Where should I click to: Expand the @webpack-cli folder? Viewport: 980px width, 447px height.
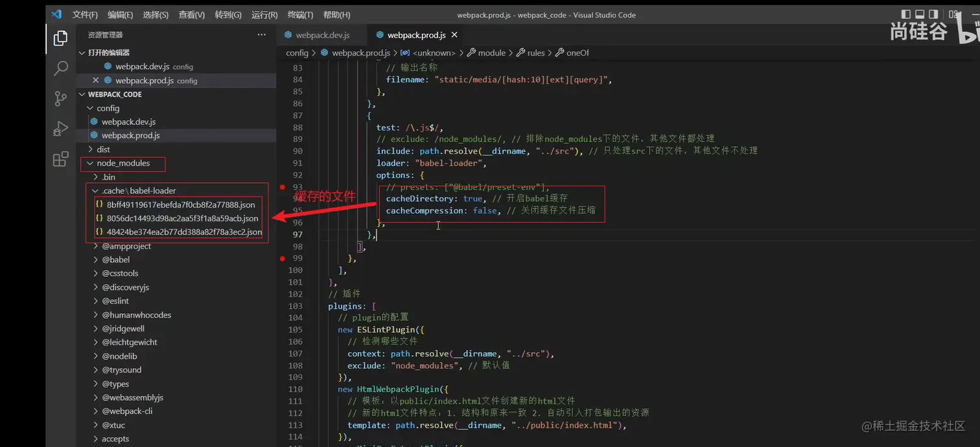point(176,411)
